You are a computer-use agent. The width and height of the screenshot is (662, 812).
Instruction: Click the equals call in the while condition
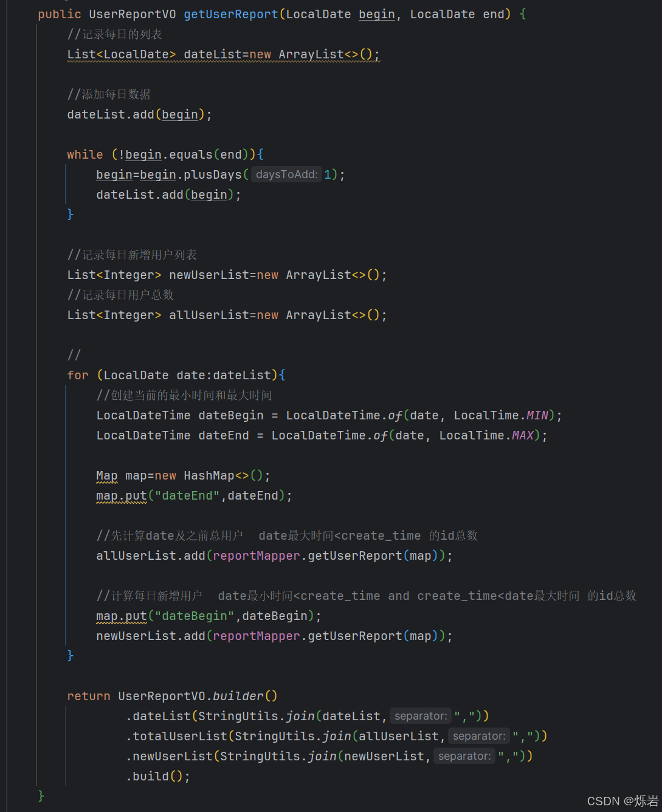[191, 154]
